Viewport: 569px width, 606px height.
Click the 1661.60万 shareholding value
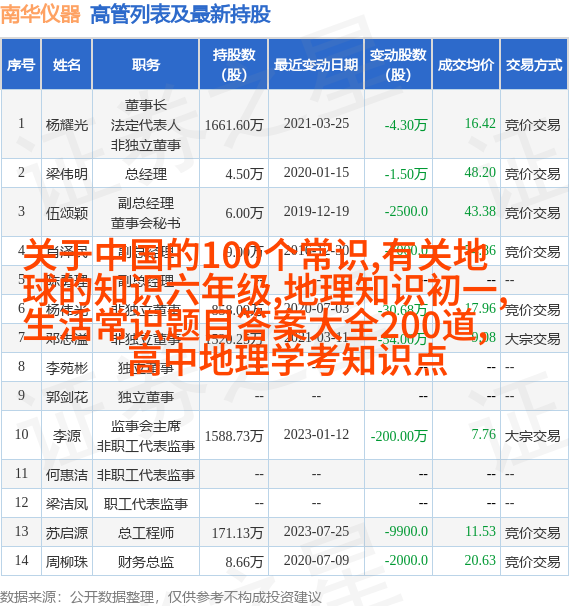pyautogui.click(x=234, y=125)
